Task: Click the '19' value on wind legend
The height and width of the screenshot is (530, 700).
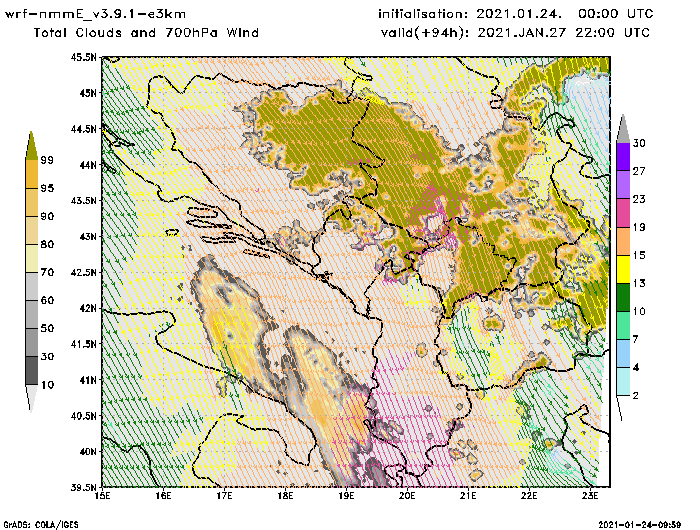Action: (x=639, y=227)
